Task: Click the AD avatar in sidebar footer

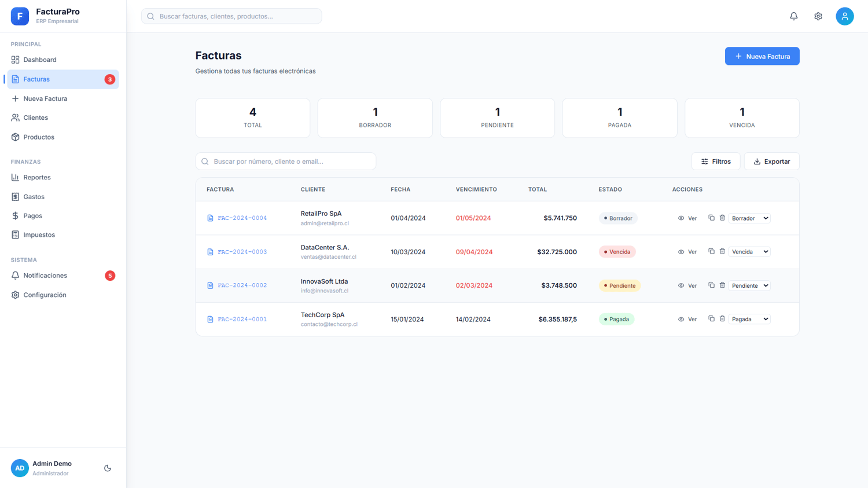Action: [x=20, y=468]
